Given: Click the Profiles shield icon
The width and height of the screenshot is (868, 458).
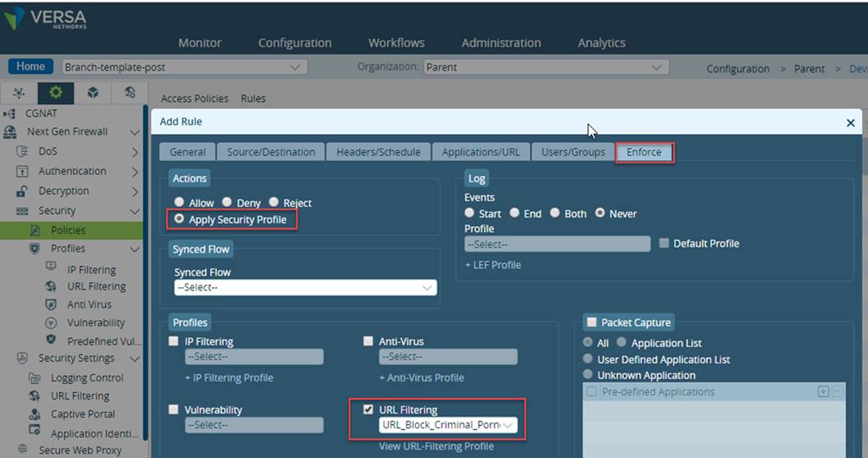Looking at the screenshot, I should 35,248.
